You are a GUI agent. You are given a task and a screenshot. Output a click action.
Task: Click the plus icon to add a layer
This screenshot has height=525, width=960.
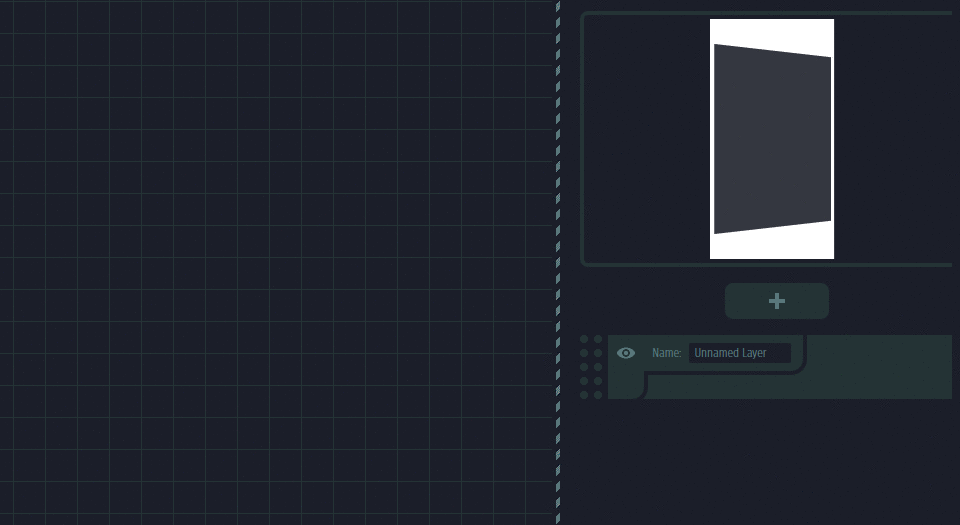click(777, 301)
